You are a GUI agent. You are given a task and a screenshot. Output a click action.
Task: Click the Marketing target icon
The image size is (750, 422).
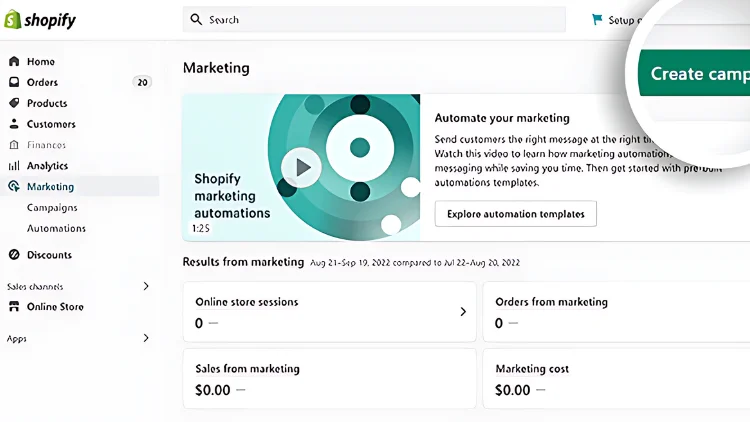point(14,186)
